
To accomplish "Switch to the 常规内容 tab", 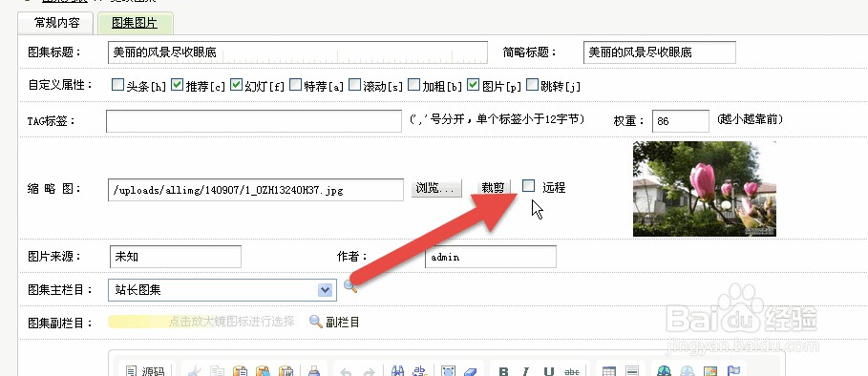I will [57, 23].
